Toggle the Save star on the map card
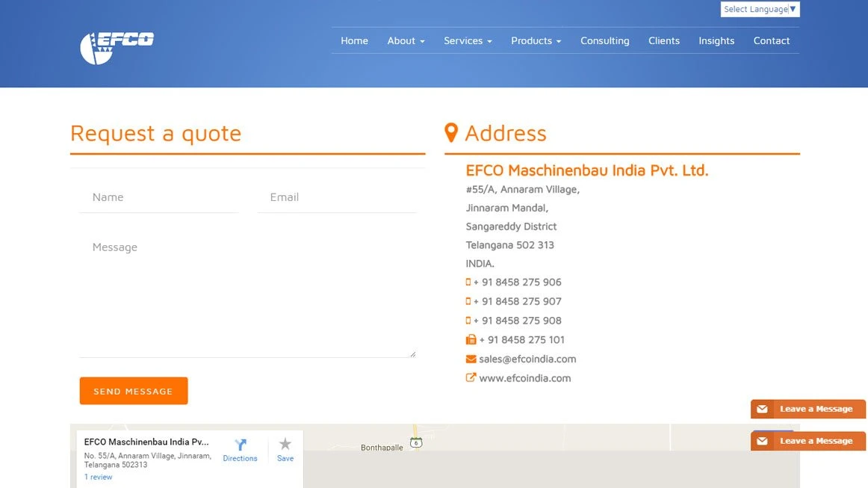This screenshot has height=488, width=868. tap(285, 445)
